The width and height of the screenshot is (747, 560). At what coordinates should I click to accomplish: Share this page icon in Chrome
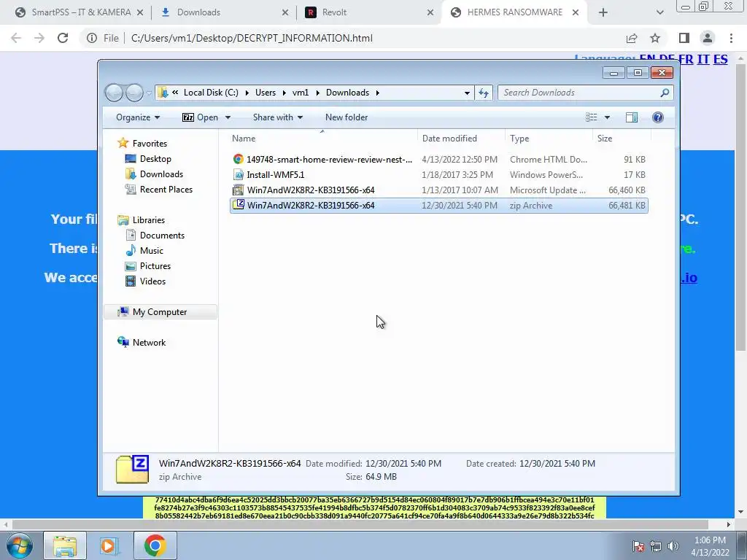632,38
